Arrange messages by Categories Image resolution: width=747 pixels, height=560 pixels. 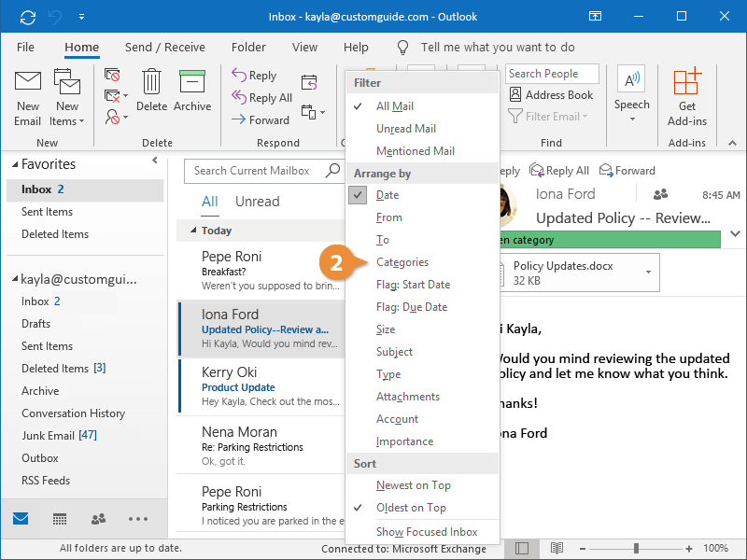click(422, 262)
